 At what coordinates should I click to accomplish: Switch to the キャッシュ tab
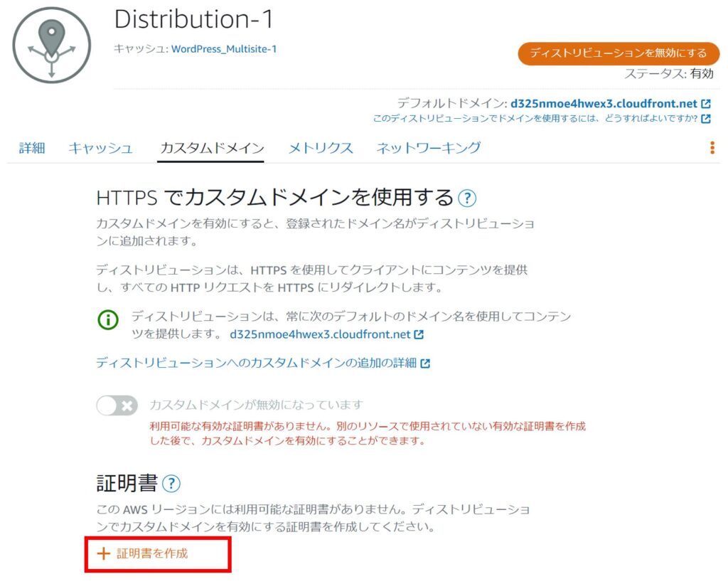tap(100, 148)
